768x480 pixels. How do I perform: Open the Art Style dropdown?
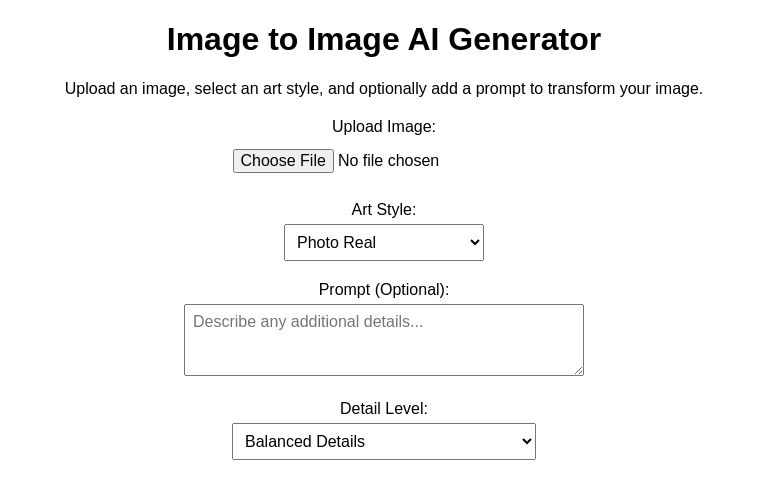click(x=383, y=243)
